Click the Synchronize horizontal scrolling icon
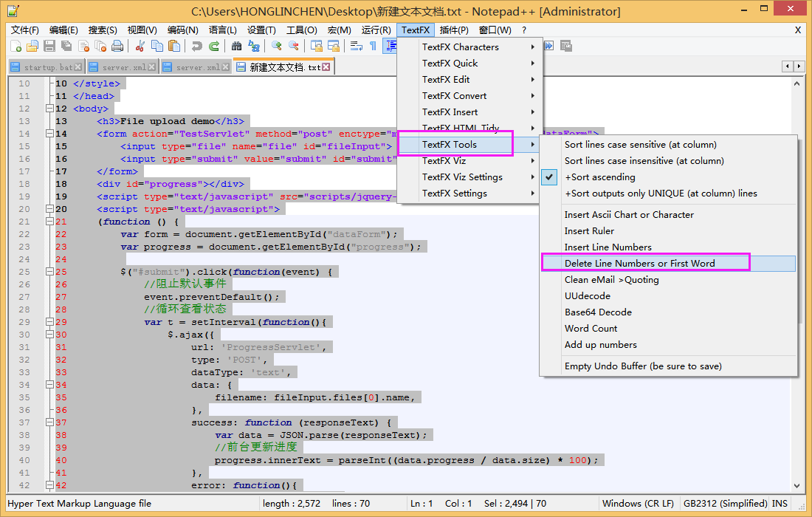This screenshot has height=517, width=812. [334, 46]
